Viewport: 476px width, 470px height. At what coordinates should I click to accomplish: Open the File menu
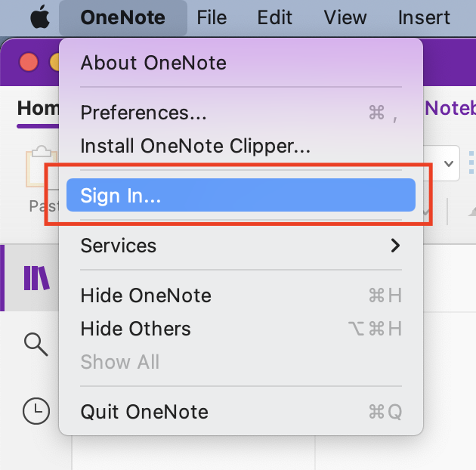(x=212, y=17)
